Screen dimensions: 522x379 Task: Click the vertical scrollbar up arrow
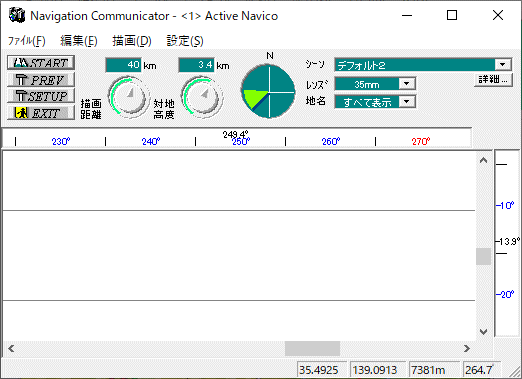point(483,160)
